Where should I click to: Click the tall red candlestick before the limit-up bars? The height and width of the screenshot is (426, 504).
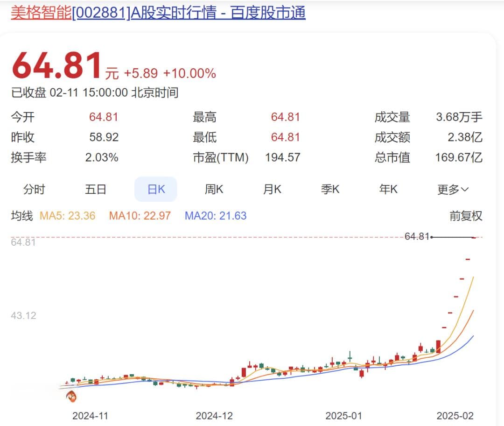[438, 347]
